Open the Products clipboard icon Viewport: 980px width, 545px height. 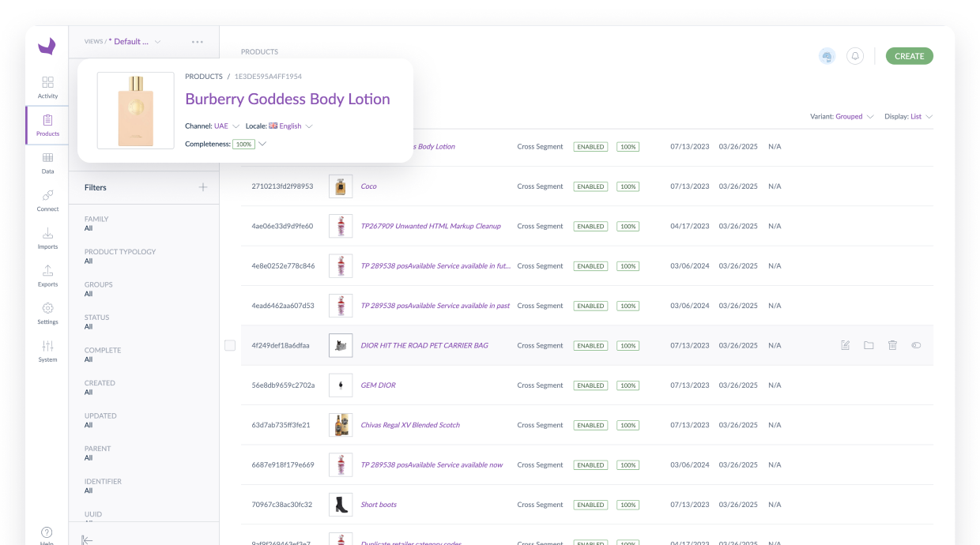pos(47,120)
